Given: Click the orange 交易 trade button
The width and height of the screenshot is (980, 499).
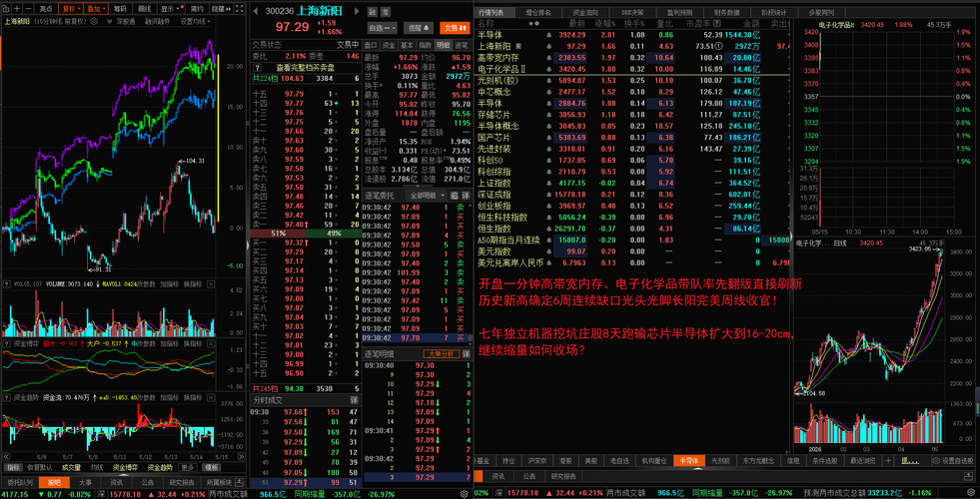Looking at the screenshot, I should (x=454, y=28).
